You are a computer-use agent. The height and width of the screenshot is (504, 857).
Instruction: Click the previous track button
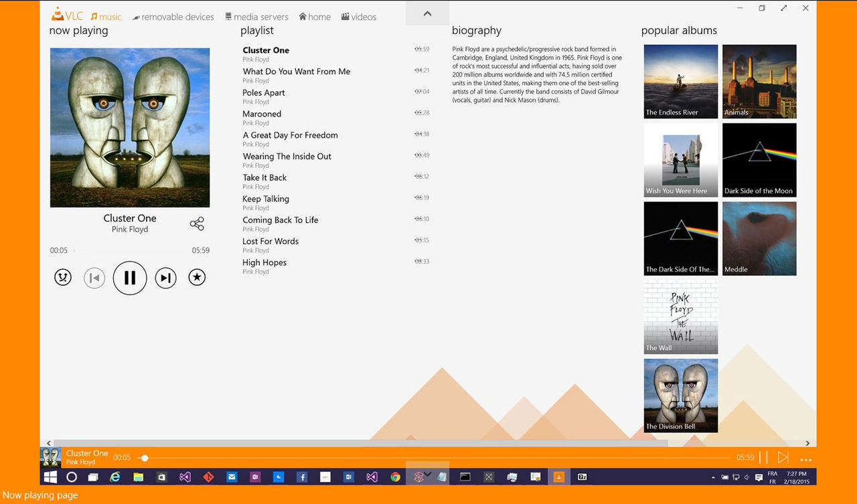click(94, 277)
